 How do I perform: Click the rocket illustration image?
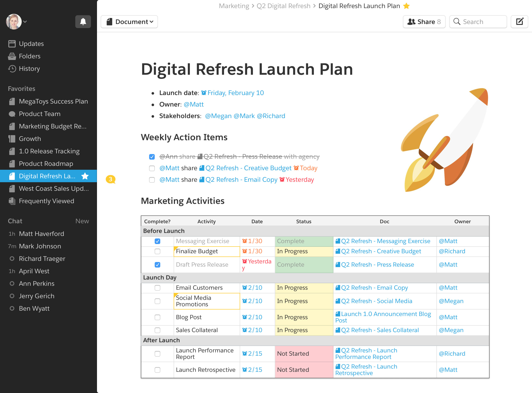pyautogui.click(x=444, y=140)
